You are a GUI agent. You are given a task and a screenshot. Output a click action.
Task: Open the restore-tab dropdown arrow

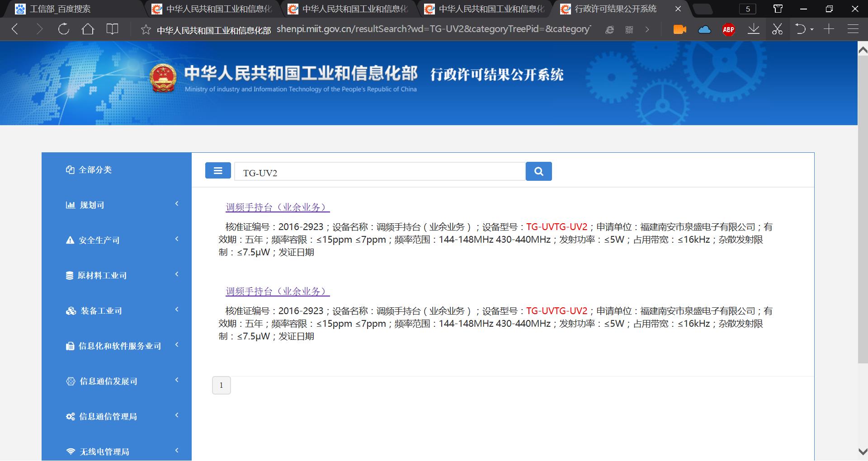click(812, 30)
